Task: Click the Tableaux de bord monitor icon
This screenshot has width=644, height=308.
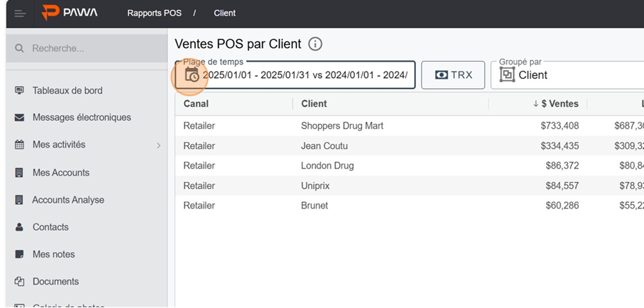Action: (x=19, y=90)
